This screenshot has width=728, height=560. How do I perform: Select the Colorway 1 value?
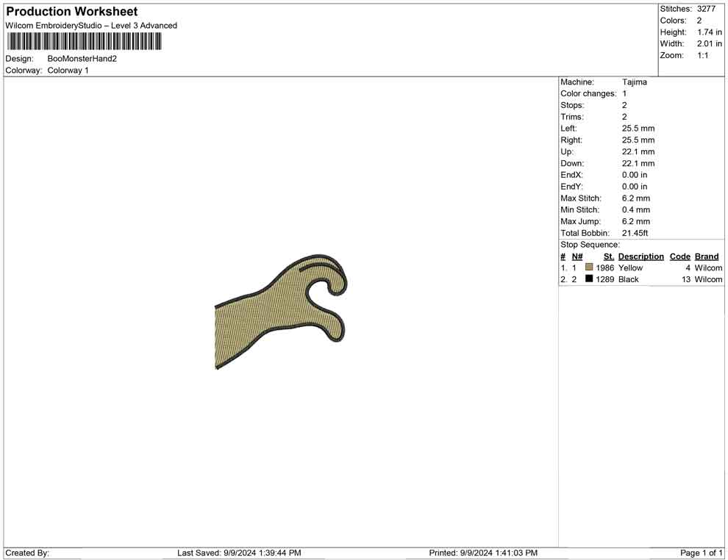(x=68, y=70)
